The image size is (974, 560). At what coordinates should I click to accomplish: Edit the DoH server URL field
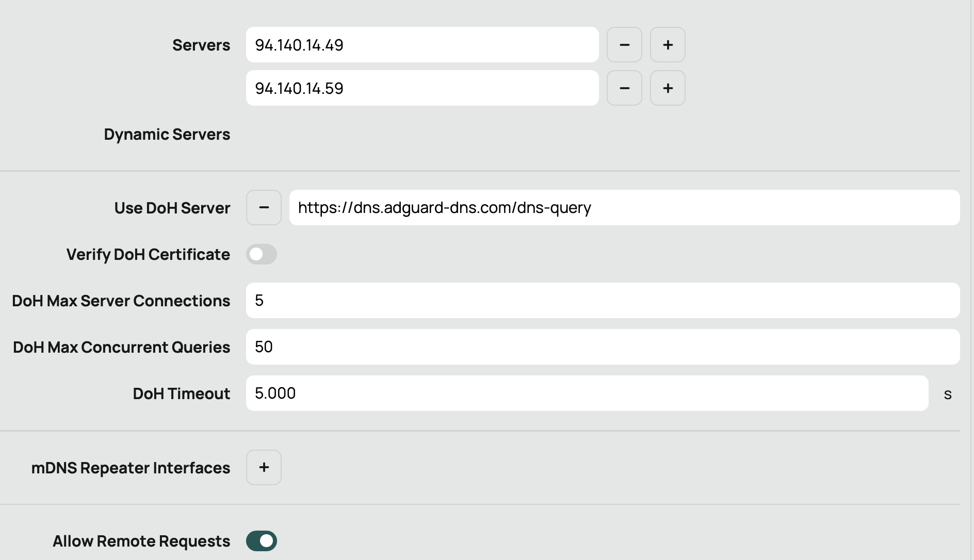(x=624, y=208)
